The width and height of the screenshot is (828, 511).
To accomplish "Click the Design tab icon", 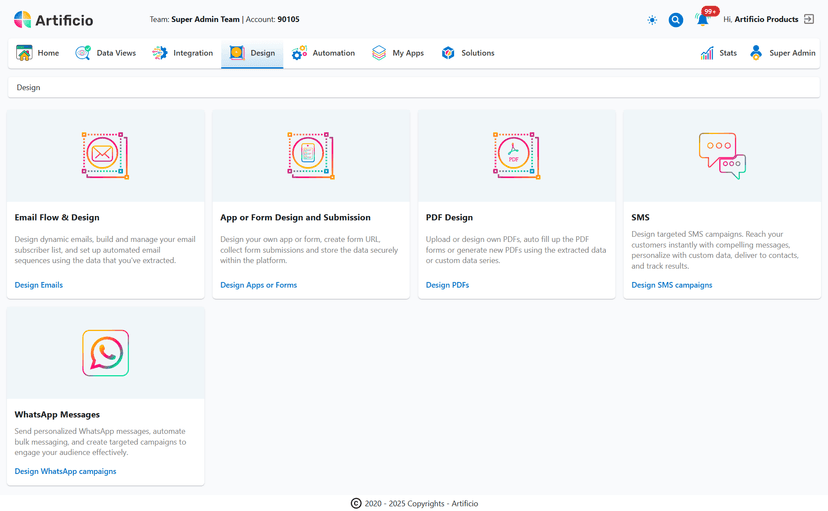I will pyautogui.click(x=237, y=53).
